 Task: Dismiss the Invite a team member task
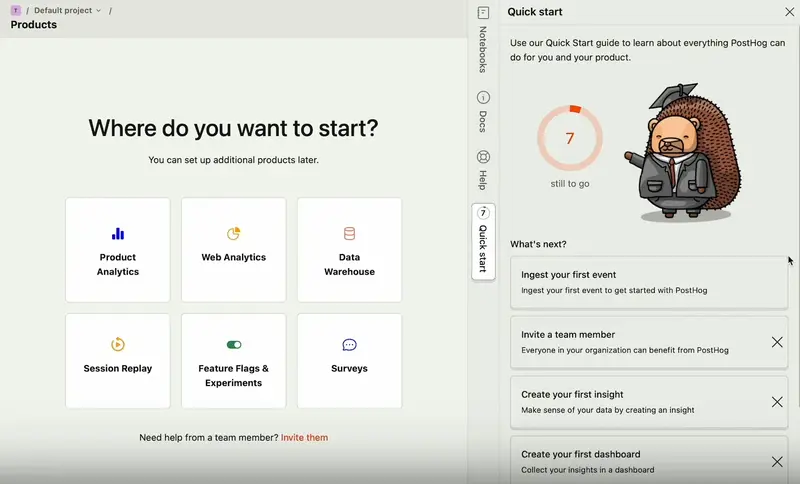tap(777, 342)
